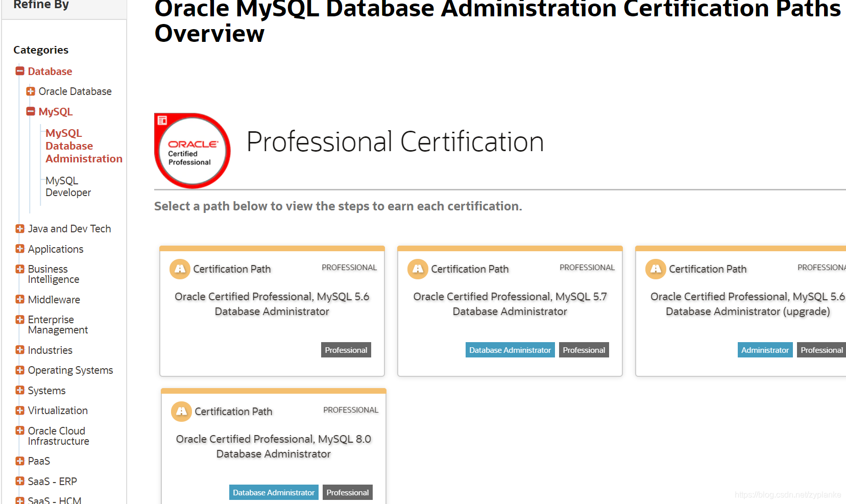The height and width of the screenshot is (504, 846).
Task: Click the Categories heading in sidebar
Action: tap(41, 50)
